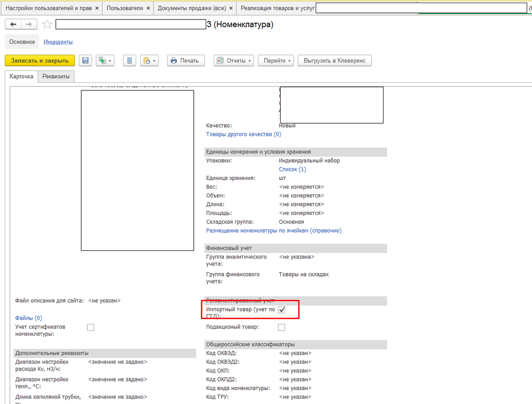The width and height of the screenshot is (532, 404).
Task: Click Длина капиляной трубки value
Action: [x=118, y=397]
